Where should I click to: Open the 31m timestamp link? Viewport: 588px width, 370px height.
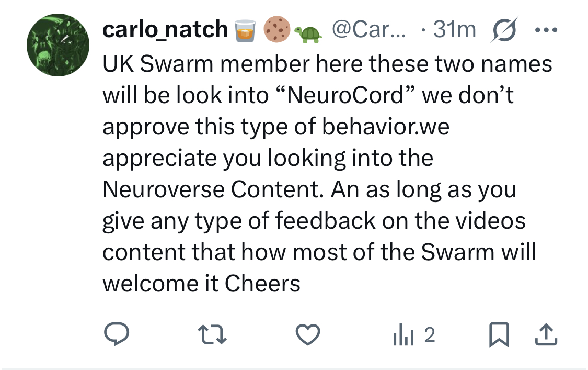point(455,29)
